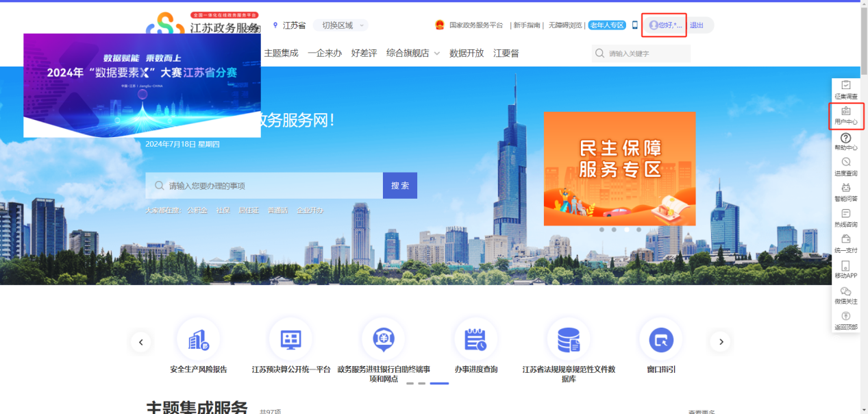Expand the 切换区域 region dropdown
Screen dimensions: 868x414
point(340,25)
